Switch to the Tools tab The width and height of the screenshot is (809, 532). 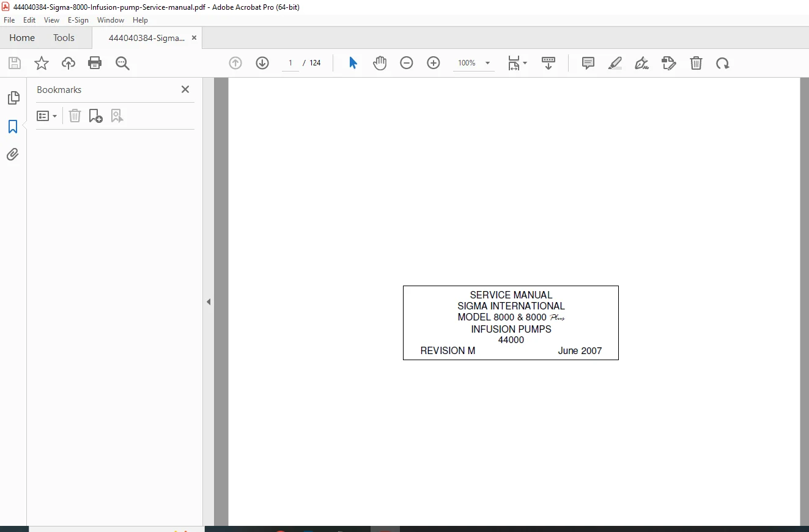pyautogui.click(x=64, y=38)
